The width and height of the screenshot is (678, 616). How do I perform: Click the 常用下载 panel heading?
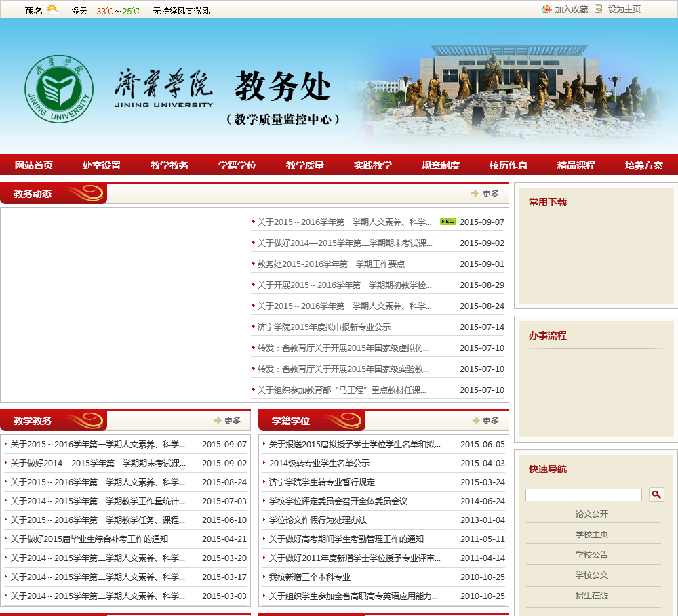tap(547, 202)
